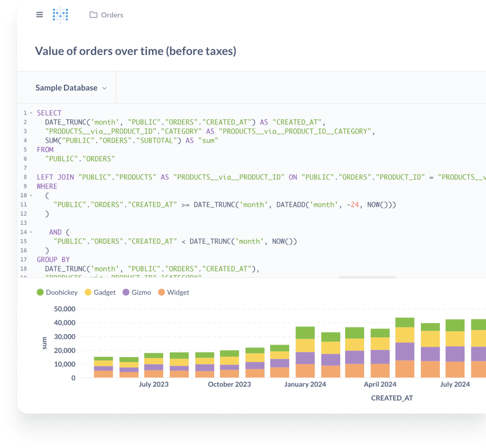Click the GROUP BY keyword on line 17
The image size is (486, 448).
tap(53, 260)
